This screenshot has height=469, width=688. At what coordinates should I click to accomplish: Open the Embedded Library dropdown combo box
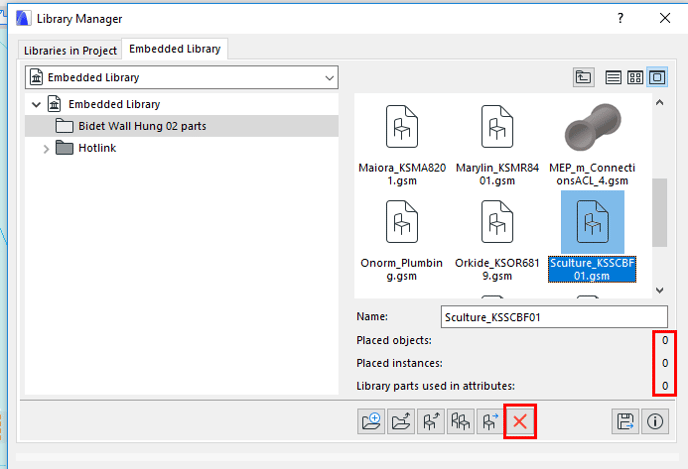tap(182, 78)
